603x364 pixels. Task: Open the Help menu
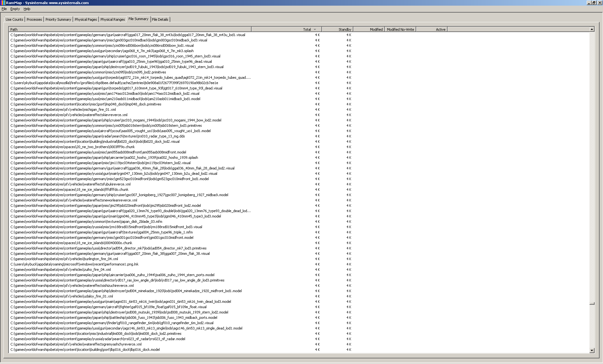(27, 9)
